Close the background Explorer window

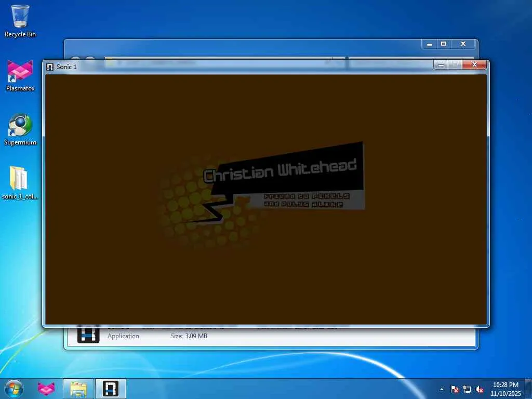click(463, 44)
